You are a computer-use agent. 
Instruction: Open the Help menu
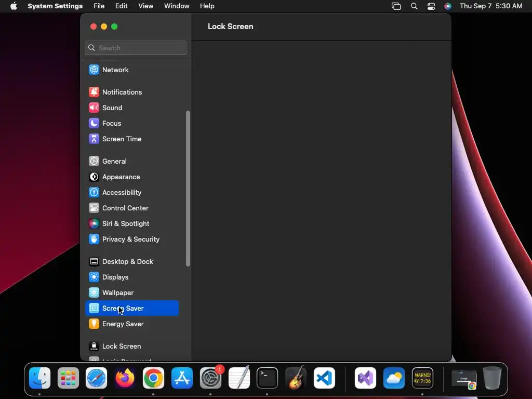207,6
